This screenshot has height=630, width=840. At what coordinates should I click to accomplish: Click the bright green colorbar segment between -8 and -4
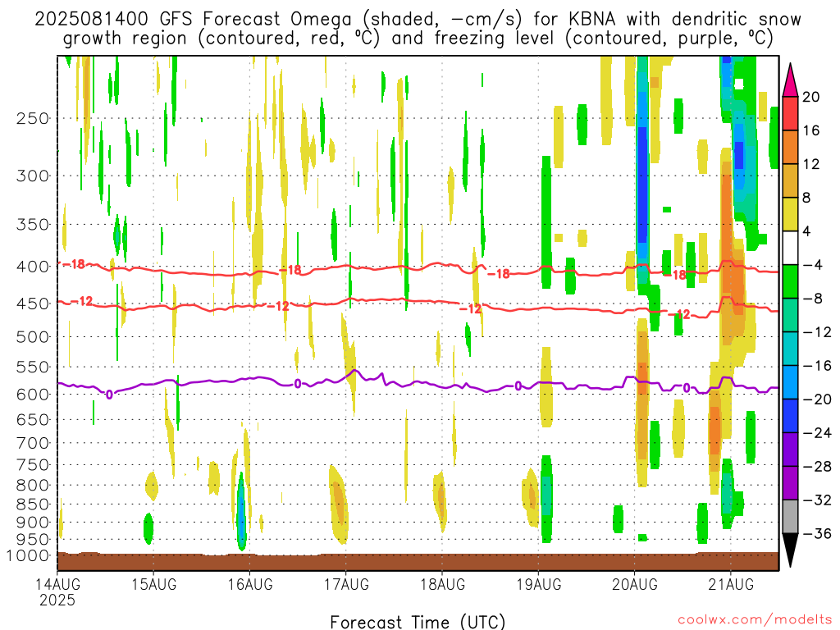[790, 282]
